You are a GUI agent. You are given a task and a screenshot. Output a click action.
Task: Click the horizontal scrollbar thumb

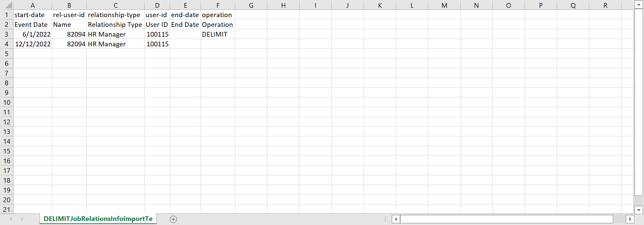pyautogui.click(x=506, y=219)
